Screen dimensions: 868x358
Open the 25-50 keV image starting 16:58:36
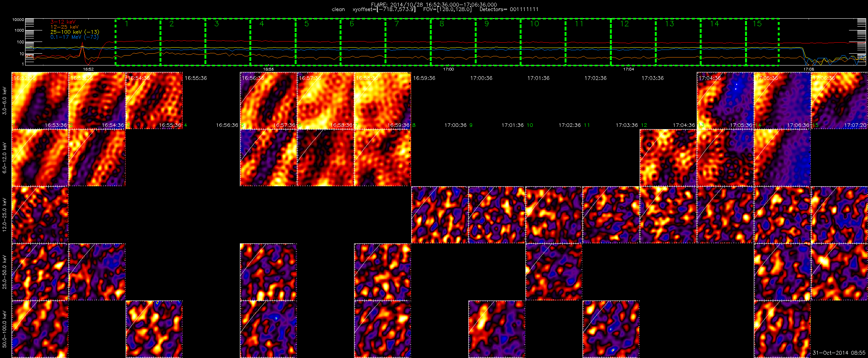click(x=383, y=272)
